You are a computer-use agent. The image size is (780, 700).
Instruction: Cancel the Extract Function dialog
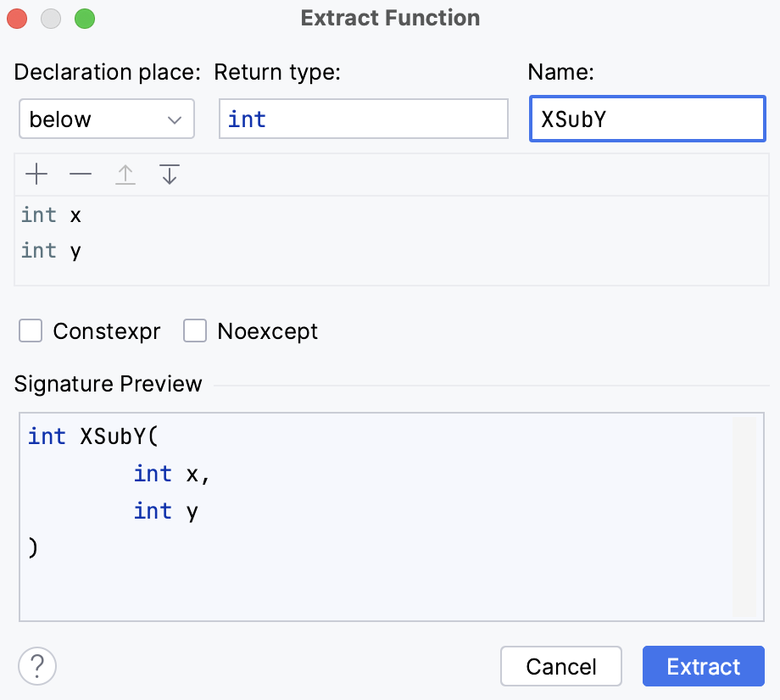[560, 666]
